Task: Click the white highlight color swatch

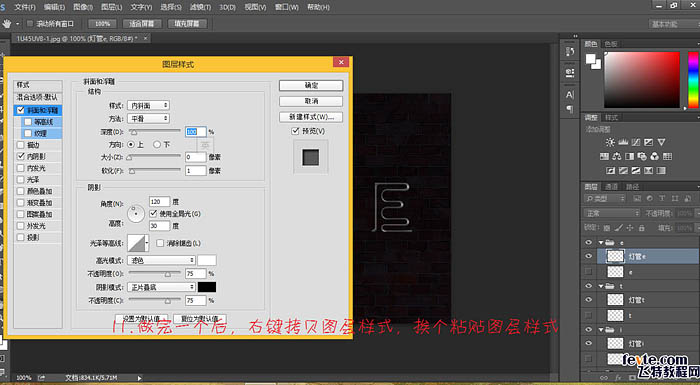Action: 207,260
